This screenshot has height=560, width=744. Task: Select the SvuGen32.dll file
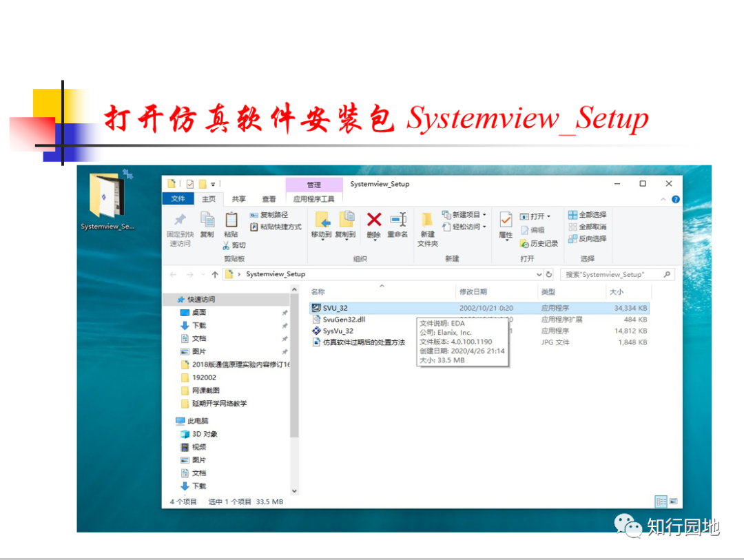point(338,320)
